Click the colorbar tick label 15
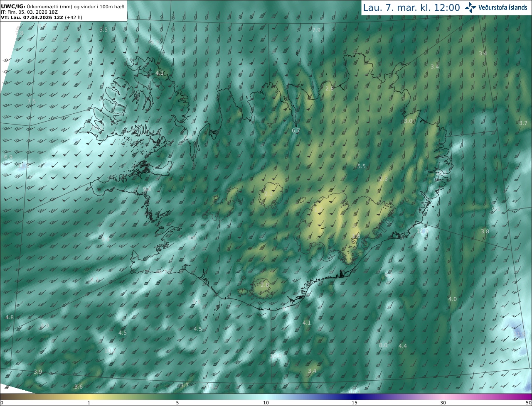The image size is (532, 406). point(355,403)
